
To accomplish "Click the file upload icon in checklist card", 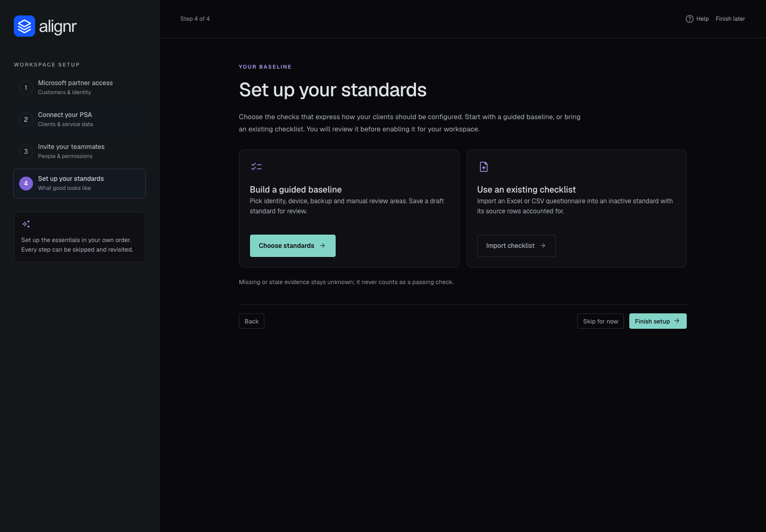I will click(484, 167).
